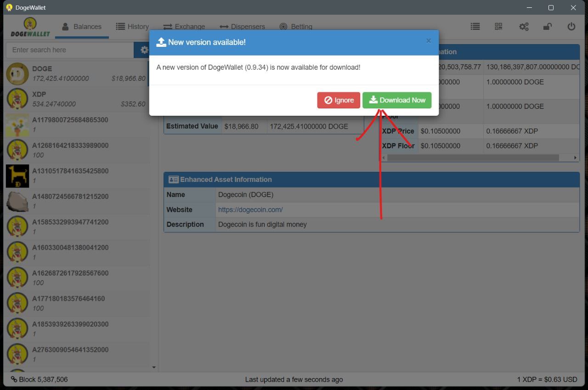Click the DOGE balance $18,966.80 value
Screen dimensions: 588x390
(x=128, y=79)
